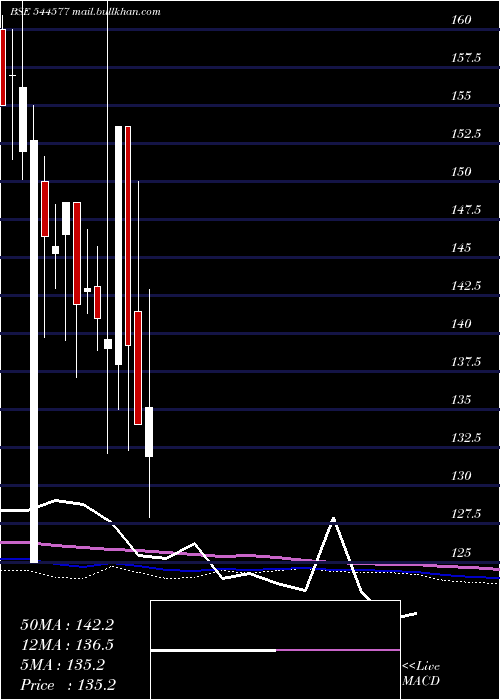
Task: Click the 50MA : 142.2 readout
Action: [67, 625]
